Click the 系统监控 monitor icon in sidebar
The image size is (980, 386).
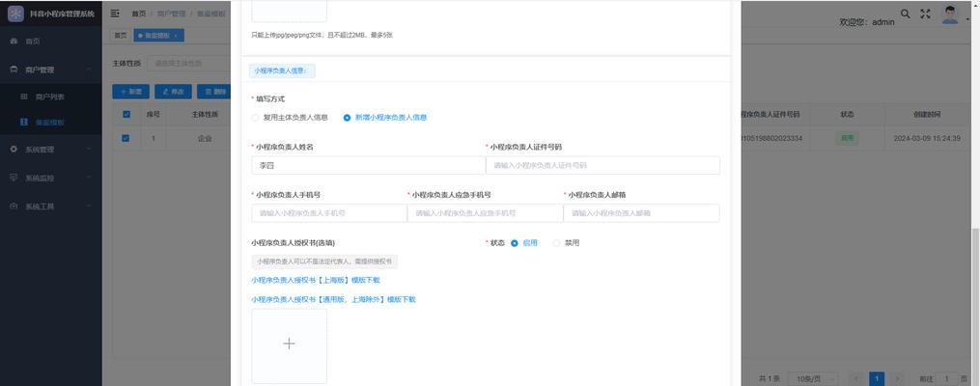[14, 178]
